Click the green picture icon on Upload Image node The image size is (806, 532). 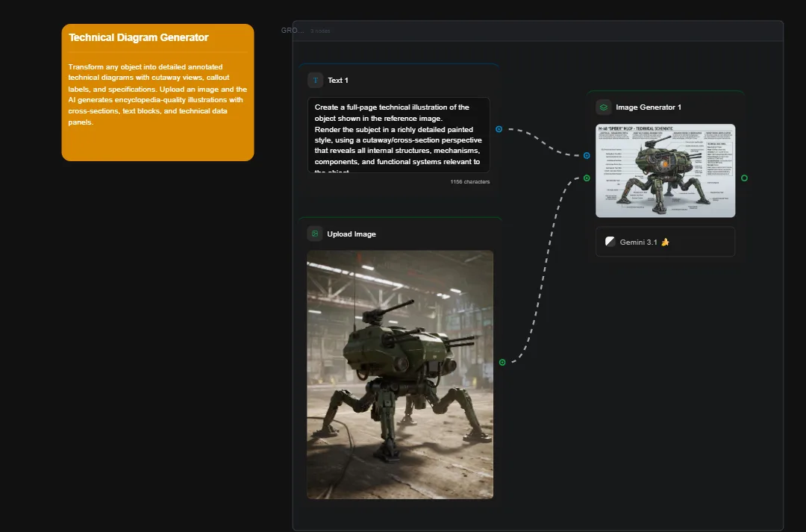[314, 234]
